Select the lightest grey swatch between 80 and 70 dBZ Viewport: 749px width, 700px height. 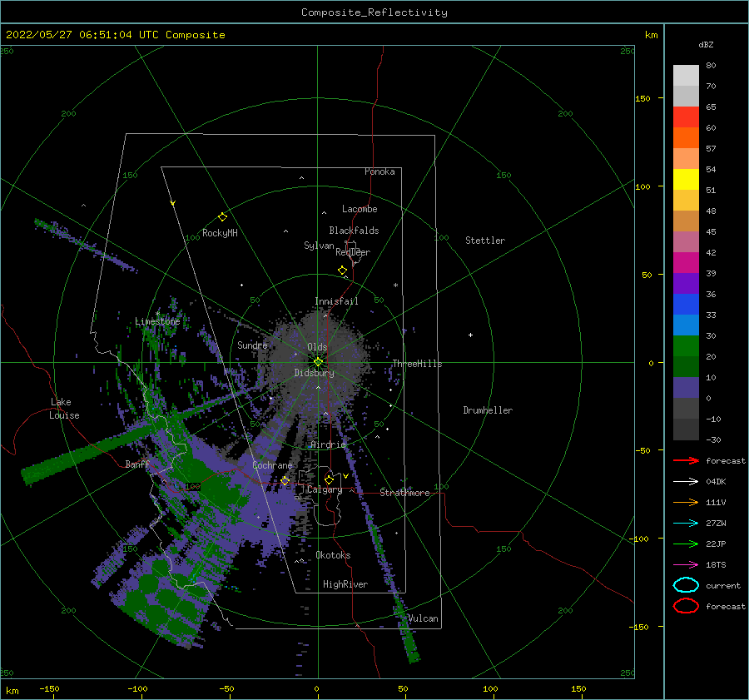[686, 76]
